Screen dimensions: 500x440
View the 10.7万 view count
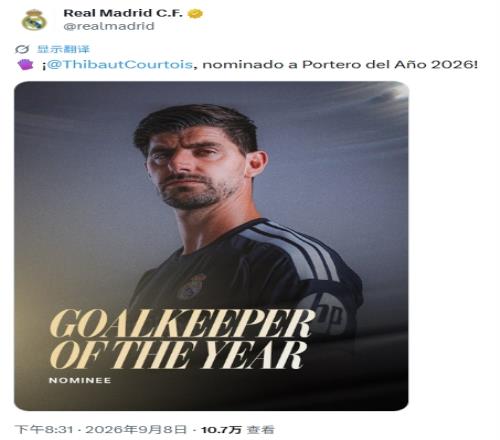[221, 429]
